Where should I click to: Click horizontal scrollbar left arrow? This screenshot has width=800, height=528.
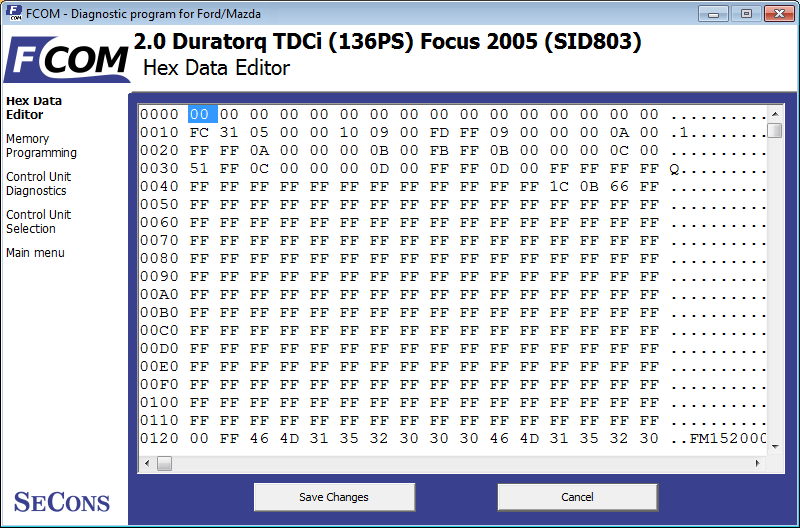(147, 463)
